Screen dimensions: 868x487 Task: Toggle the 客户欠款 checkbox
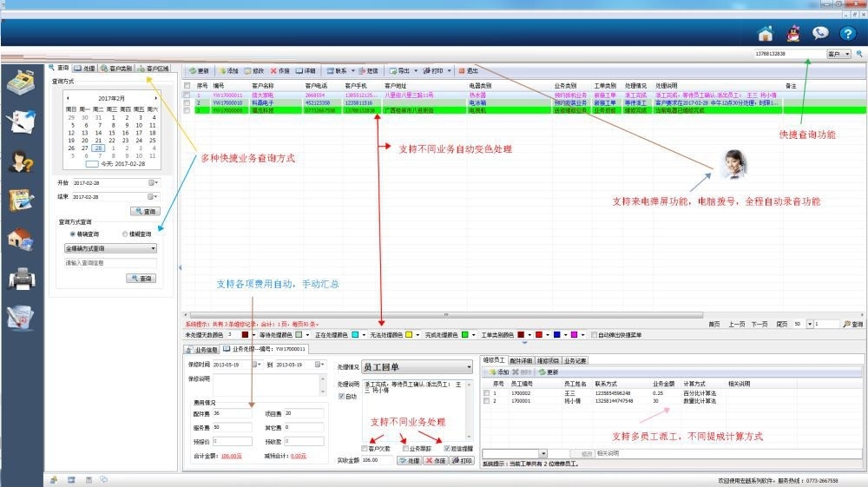(x=365, y=448)
